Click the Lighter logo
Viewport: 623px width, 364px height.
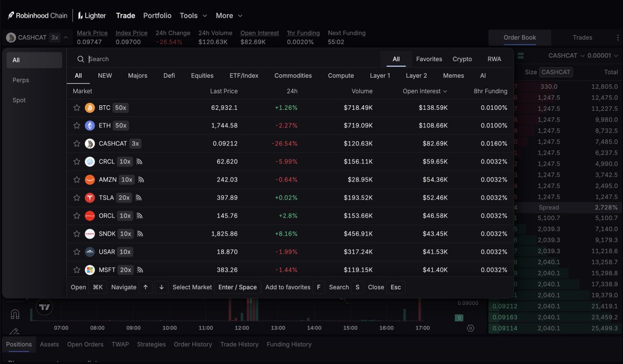click(92, 16)
